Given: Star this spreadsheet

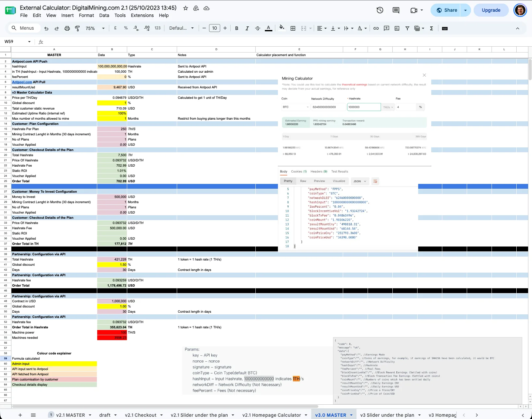Looking at the screenshot, I should [186, 8].
